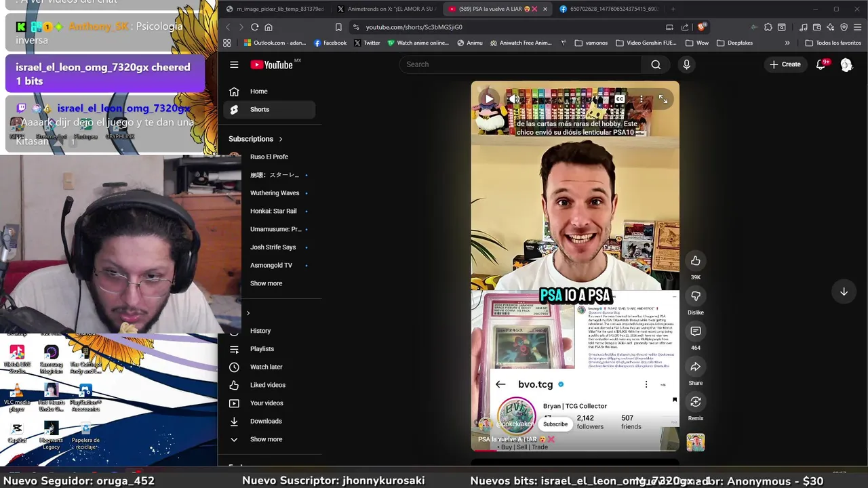Click the search magnifier button
Screen dimensions: 868x488
tap(656, 64)
